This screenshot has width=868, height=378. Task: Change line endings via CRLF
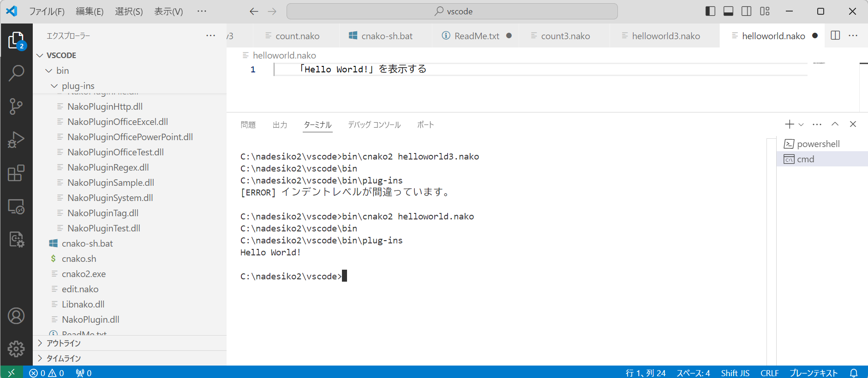coord(770,372)
